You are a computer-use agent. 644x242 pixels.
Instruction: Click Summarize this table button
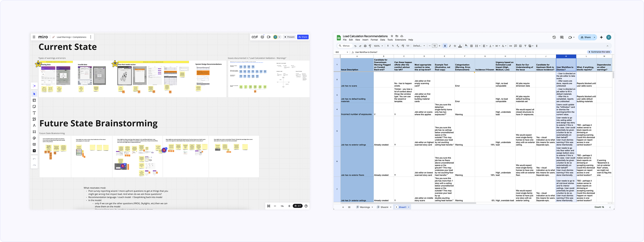point(599,52)
